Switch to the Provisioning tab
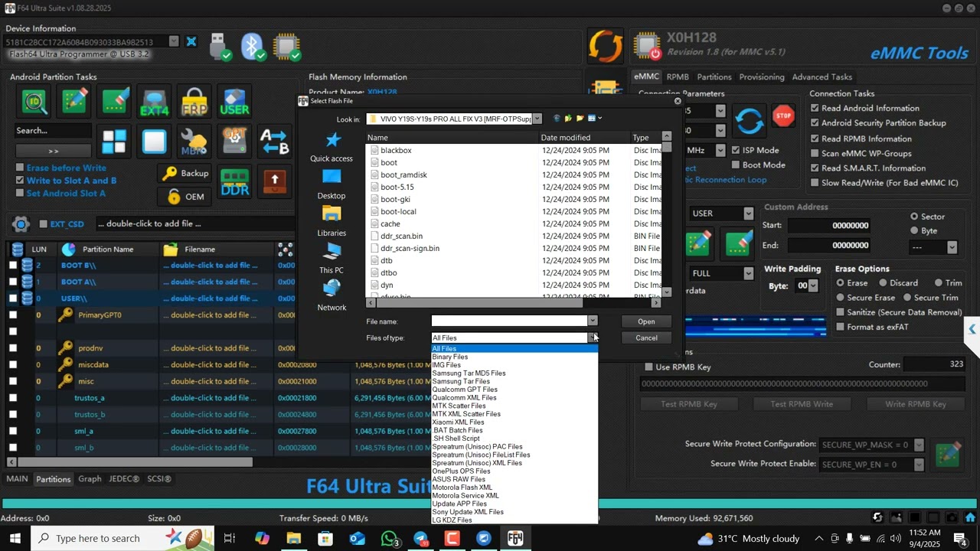 click(762, 77)
